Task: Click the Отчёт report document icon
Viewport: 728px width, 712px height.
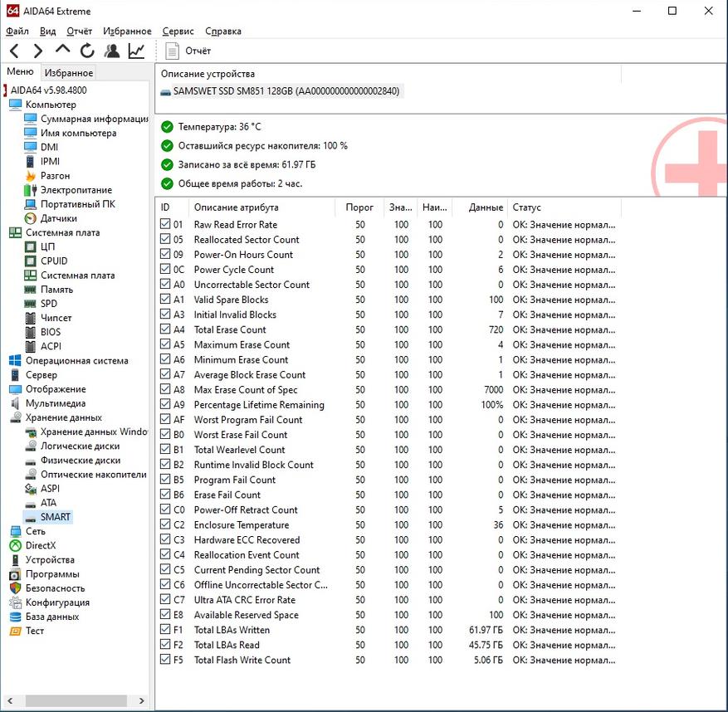Action: click(173, 51)
